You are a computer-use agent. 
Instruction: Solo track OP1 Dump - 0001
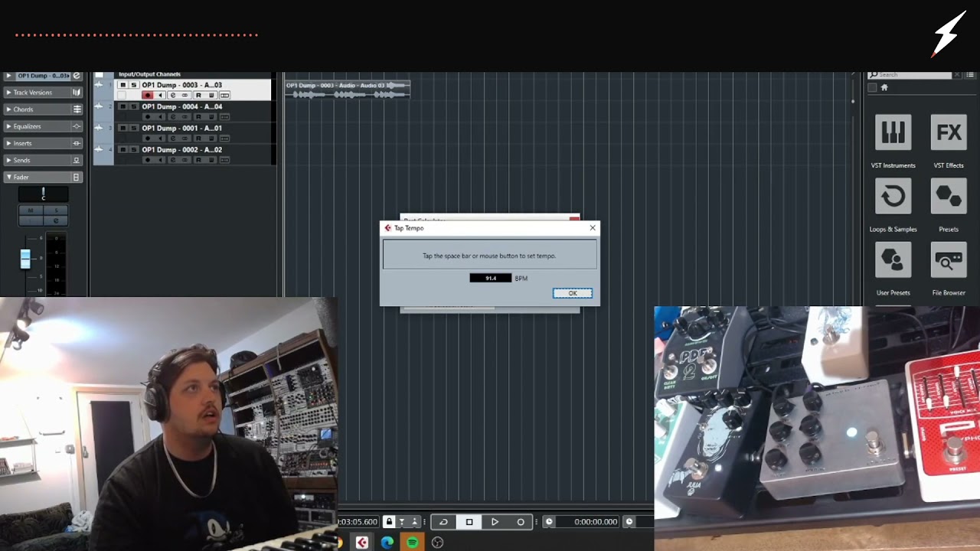133,128
